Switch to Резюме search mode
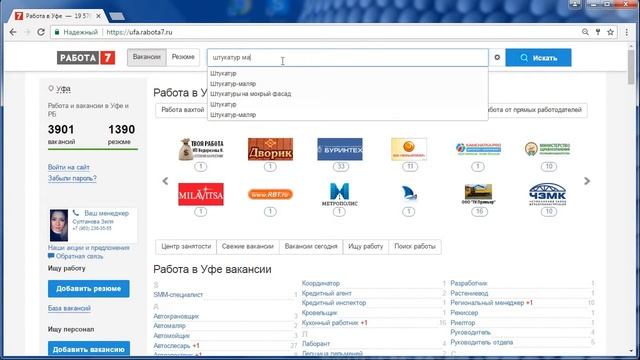The width and height of the screenshot is (640, 360). [183, 57]
